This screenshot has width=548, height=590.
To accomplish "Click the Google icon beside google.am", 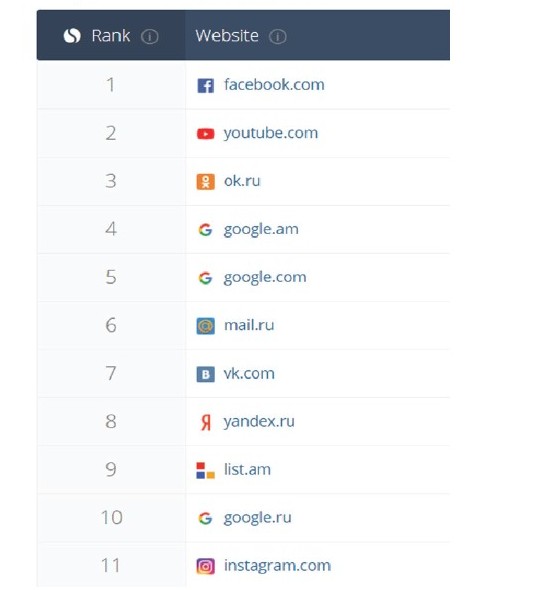I will click(x=206, y=230).
